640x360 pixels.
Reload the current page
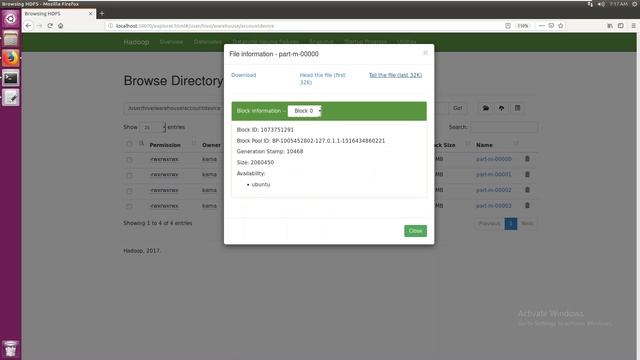point(50,26)
